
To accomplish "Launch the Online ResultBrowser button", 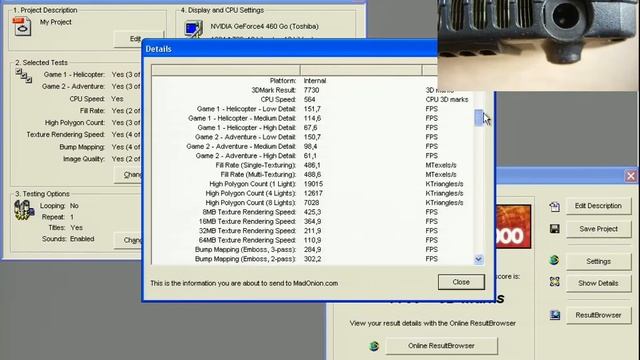I will tap(441, 346).
